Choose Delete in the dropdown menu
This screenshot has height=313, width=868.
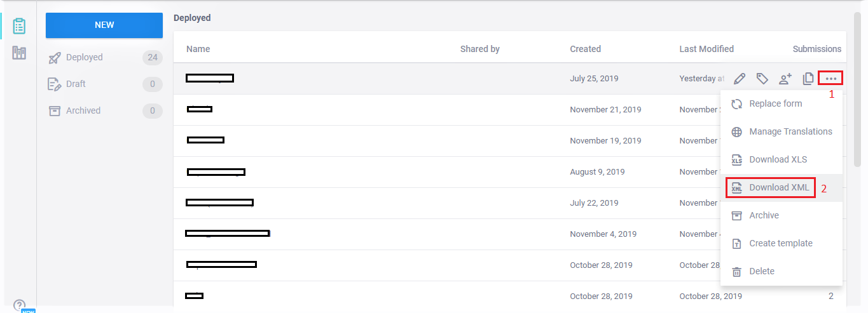[x=761, y=271]
